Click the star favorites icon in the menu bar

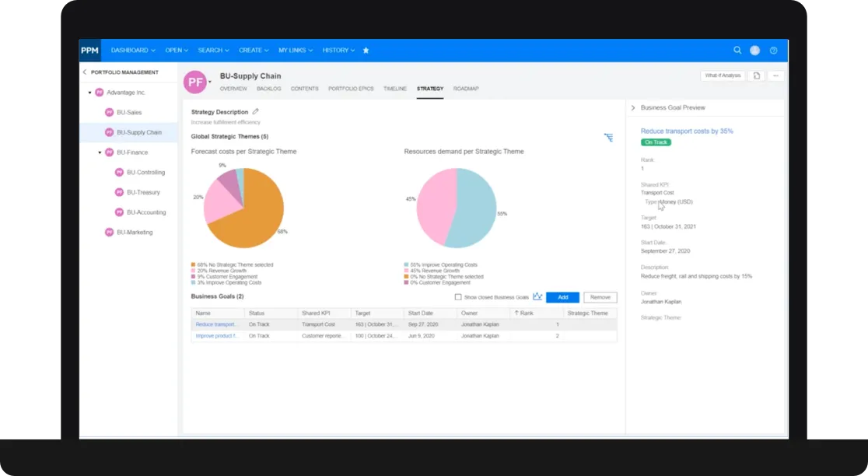pos(366,50)
